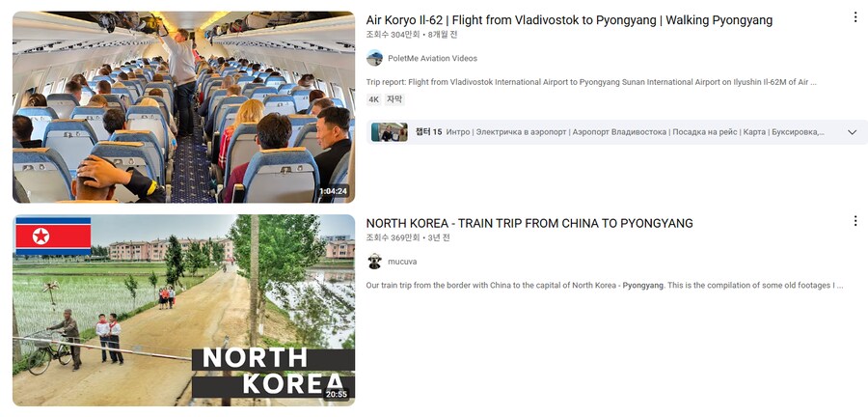Open North Korea train trip video title
This screenshot has width=868, height=417.
(x=529, y=224)
